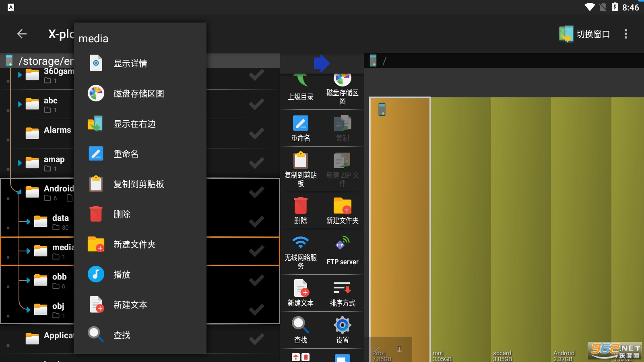Screen dimensions: 644x362
Task: Choose 复制到剪贴板 from the context menu
Action: click(140, 184)
